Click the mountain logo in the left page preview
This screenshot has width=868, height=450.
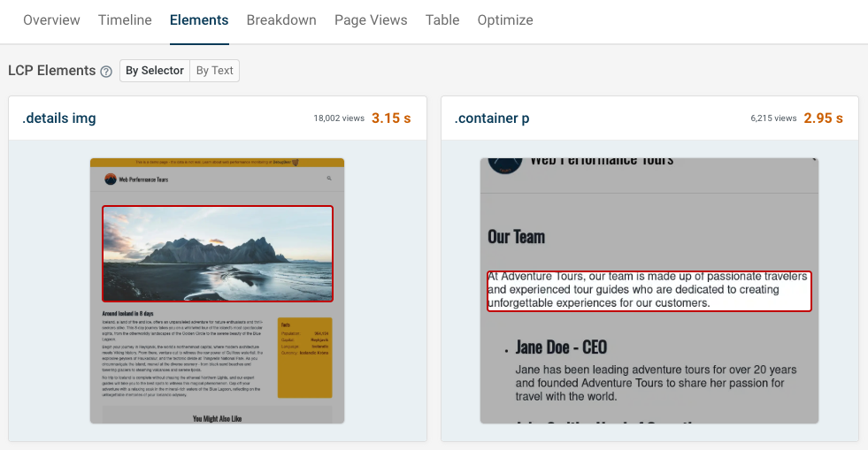[x=111, y=179]
